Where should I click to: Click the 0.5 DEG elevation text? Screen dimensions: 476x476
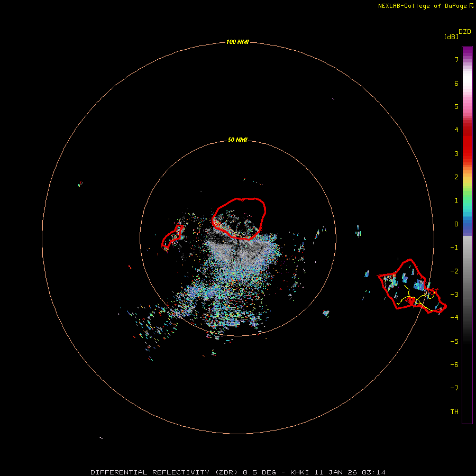259,472
